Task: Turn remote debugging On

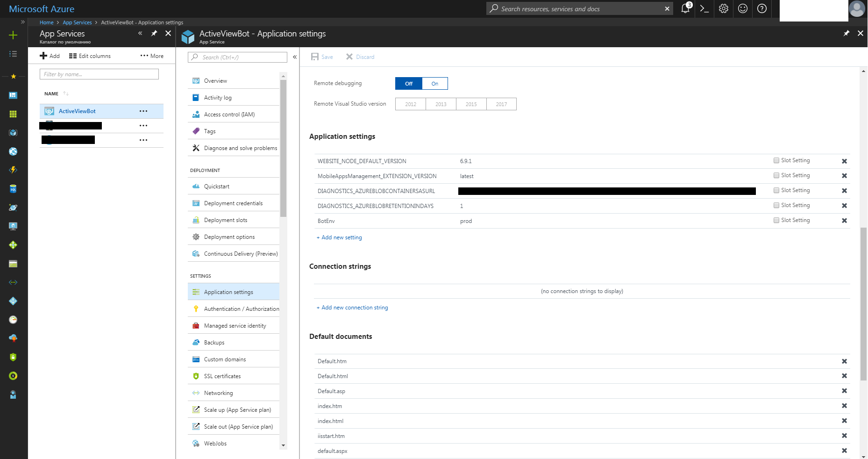Action: [x=434, y=83]
